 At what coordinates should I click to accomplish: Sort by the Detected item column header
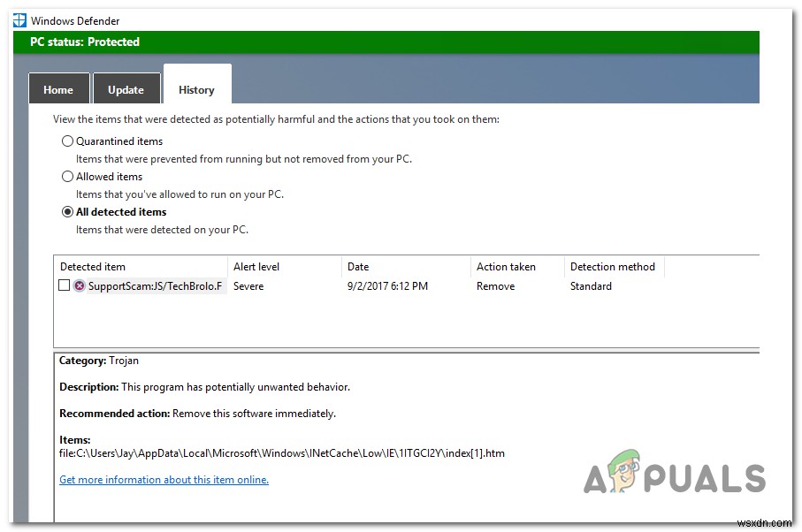pos(141,266)
